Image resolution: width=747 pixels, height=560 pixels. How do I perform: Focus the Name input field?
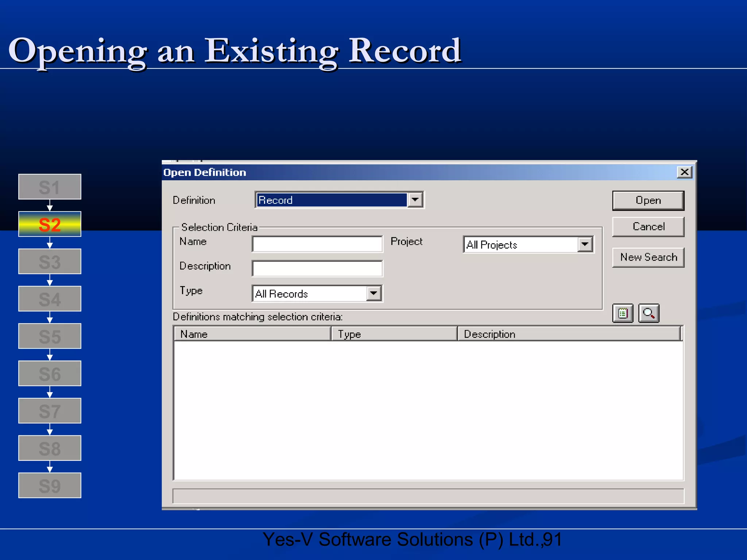(x=317, y=244)
